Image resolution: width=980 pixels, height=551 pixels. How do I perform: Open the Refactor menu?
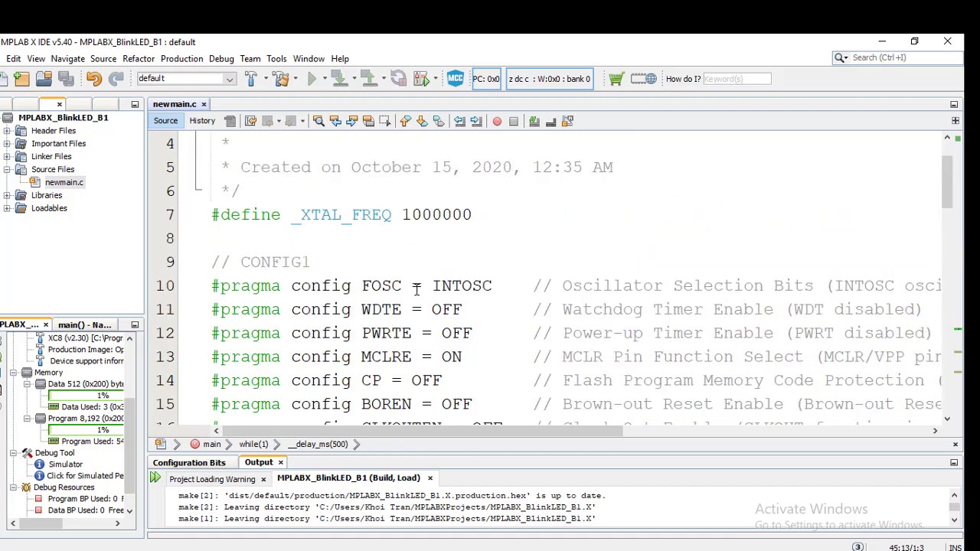pos(139,59)
